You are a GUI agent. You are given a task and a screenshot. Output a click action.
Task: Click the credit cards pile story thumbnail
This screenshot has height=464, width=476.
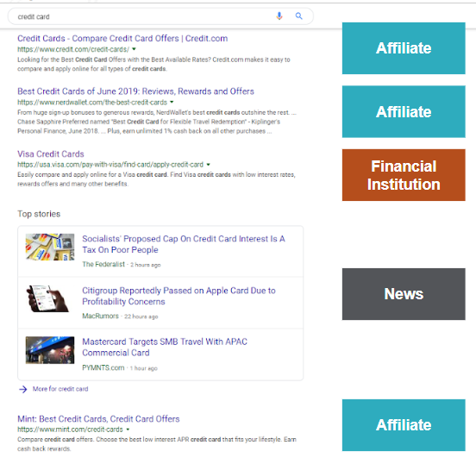pos(50,247)
